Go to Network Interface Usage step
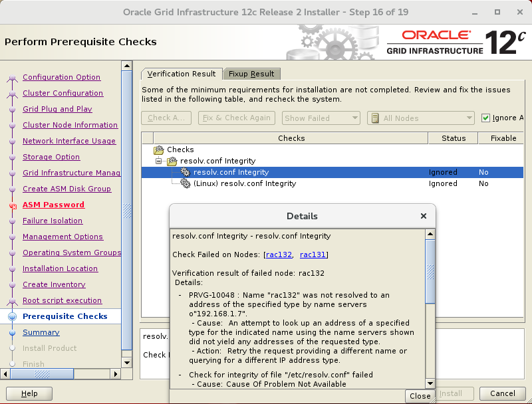The height and width of the screenshot is (404, 532). point(69,141)
